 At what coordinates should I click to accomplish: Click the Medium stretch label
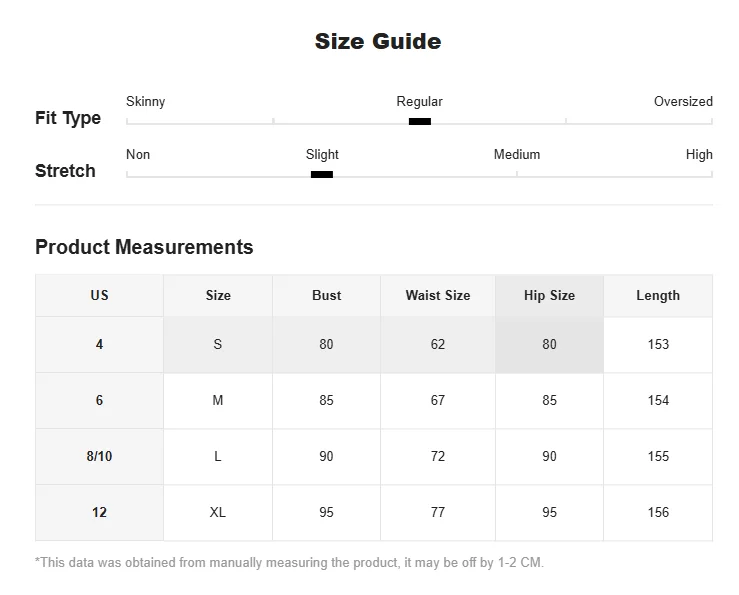(517, 154)
